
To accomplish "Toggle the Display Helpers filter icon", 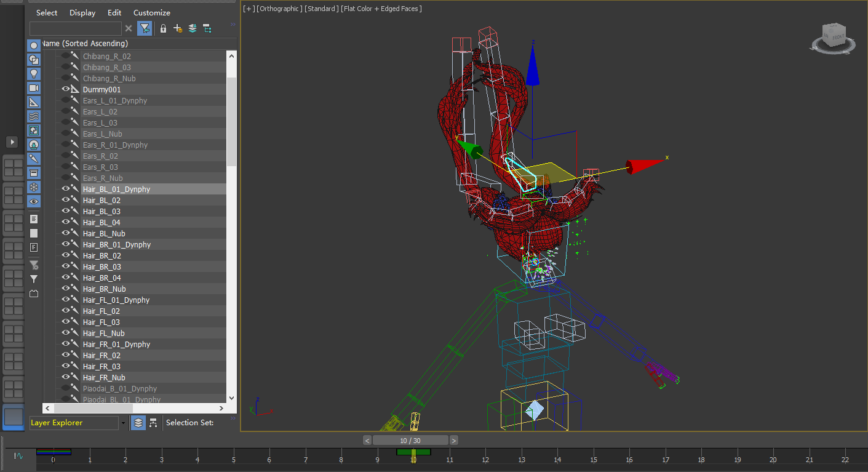I will (x=34, y=102).
